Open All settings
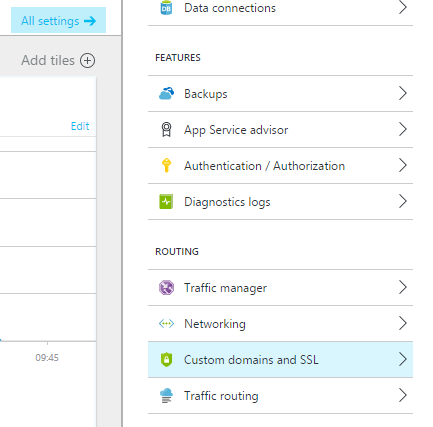Image resolution: width=433 pixels, height=427 pixels. (58, 21)
